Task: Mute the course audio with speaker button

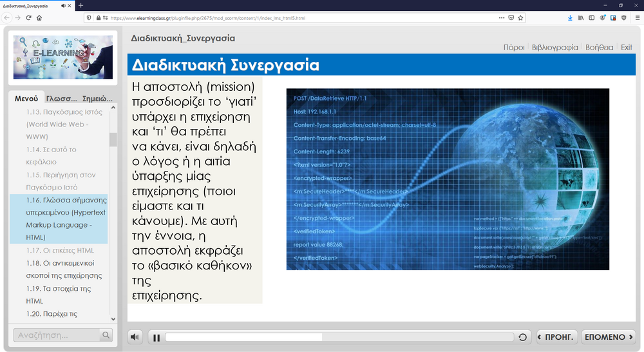Action: [x=135, y=337]
